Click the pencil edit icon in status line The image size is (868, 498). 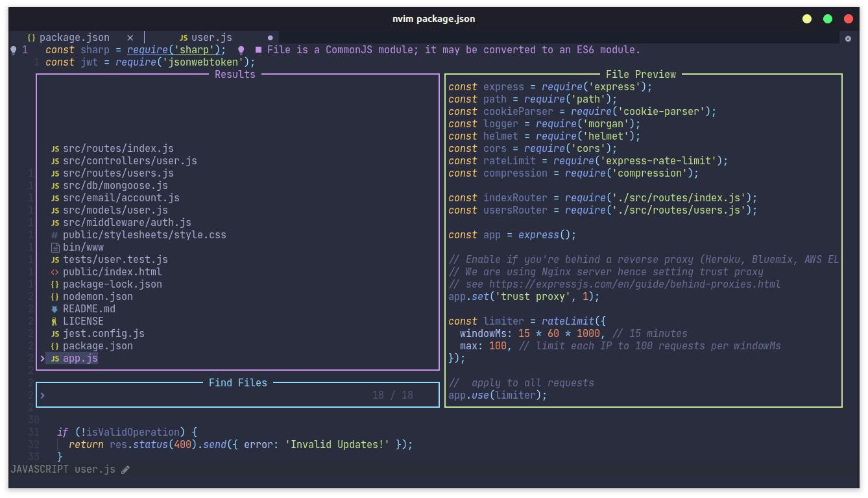click(x=126, y=469)
